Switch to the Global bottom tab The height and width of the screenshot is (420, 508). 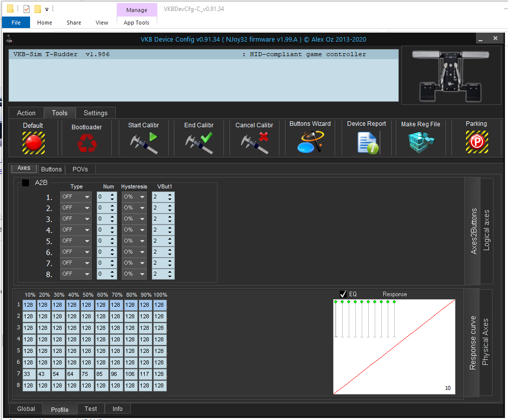pos(26,408)
